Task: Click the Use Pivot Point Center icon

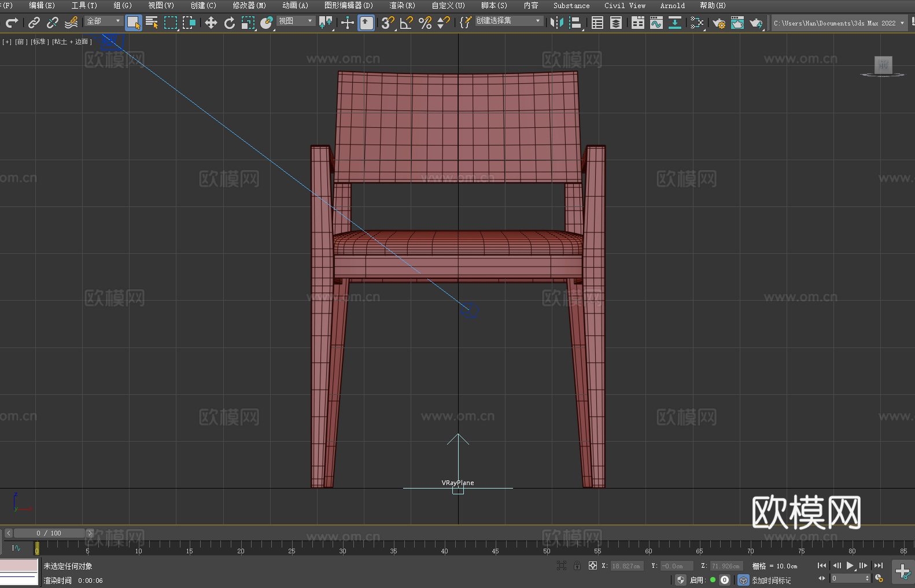Action: 326,23
